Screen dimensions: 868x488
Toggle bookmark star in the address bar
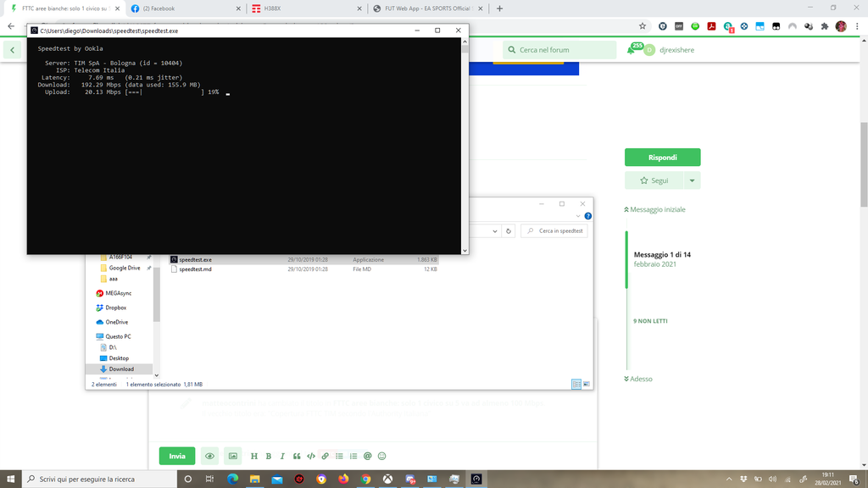[x=644, y=26]
